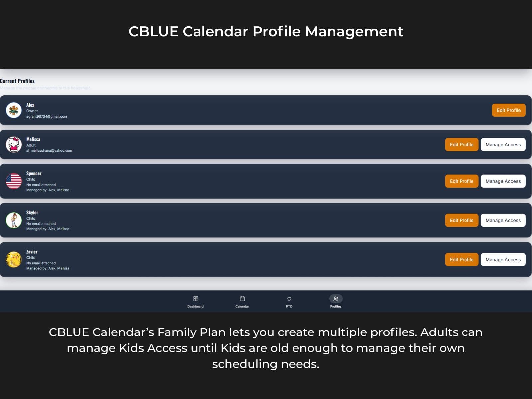Open Alex's email address link

[47, 116]
